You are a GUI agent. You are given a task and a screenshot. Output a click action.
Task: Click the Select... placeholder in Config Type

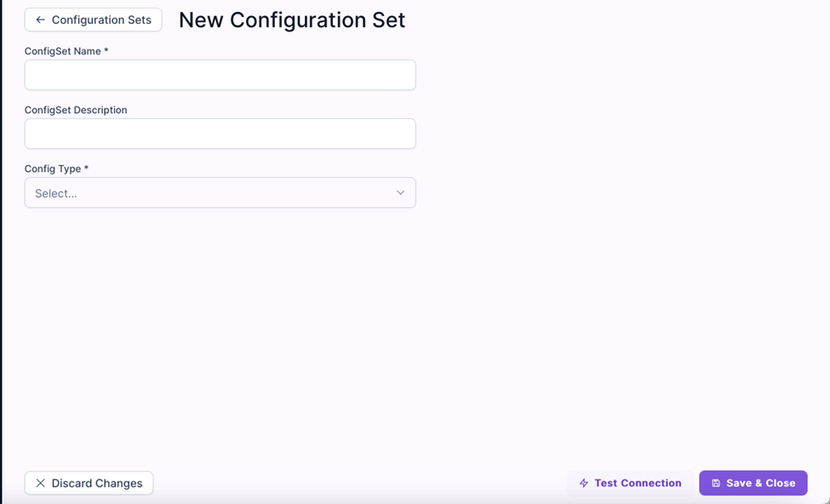click(56, 193)
